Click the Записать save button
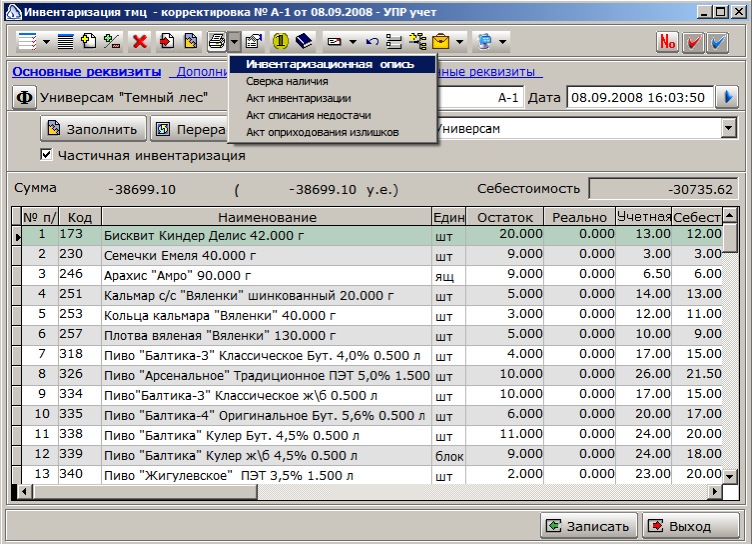The height and width of the screenshot is (545, 752). (x=588, y=526)
